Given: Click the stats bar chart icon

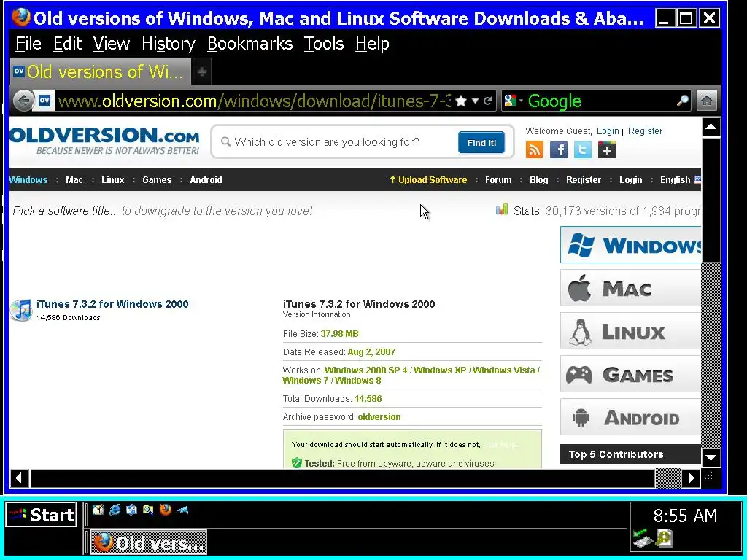Looking at the screenshot, I should pyautogui.click(x=502, y=209).
